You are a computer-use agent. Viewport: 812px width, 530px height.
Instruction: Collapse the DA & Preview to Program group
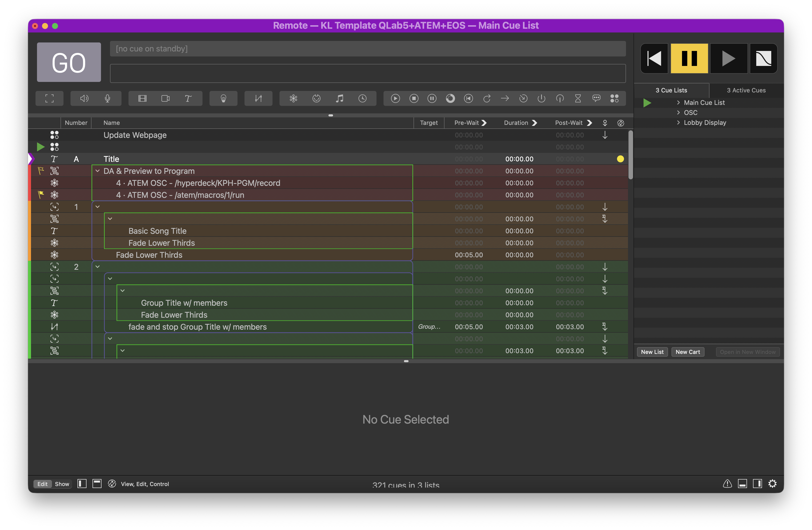[x=97, y=171]
